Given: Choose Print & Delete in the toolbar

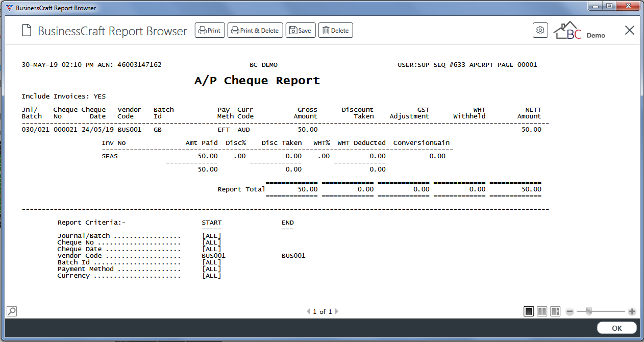Looking at the screenshot, I should point(255,31).
